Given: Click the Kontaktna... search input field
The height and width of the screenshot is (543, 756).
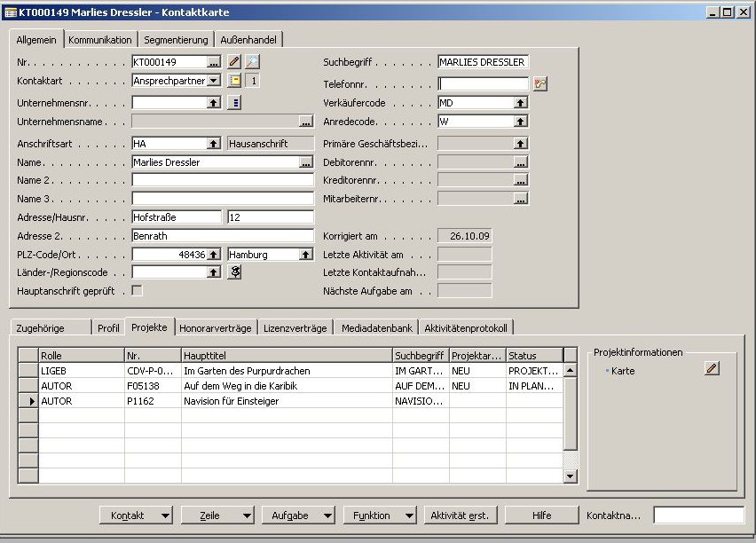Looking at the screenshot, I should pos(698,515).
